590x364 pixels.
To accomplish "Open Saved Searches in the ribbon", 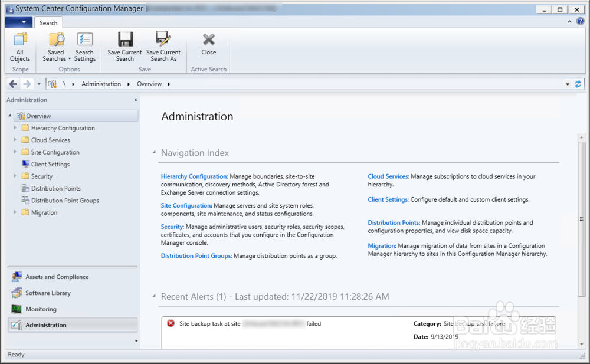I will pyautogui.click(x=57, y=47).
